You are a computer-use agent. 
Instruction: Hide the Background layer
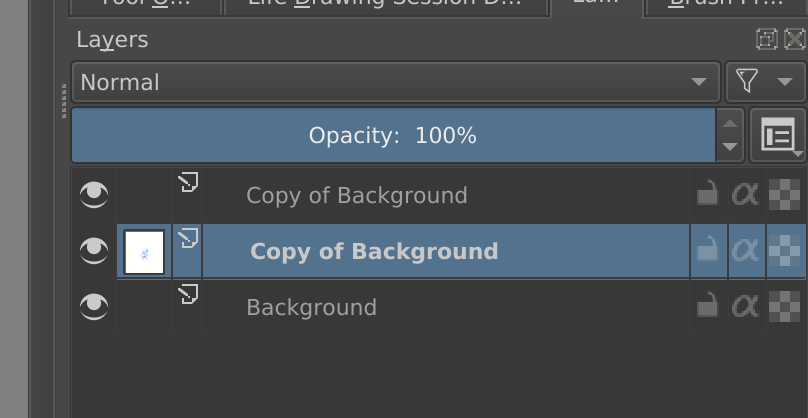(94, 306)
